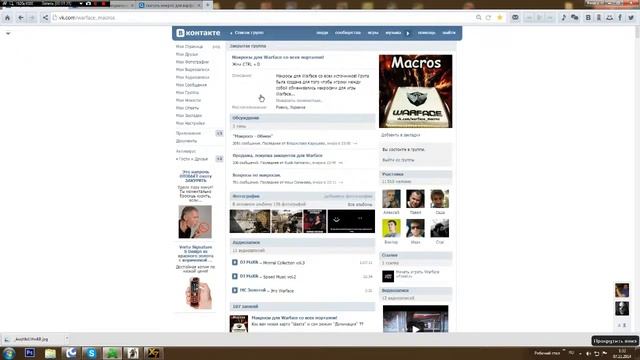Play DJ Mafik Speed Music track

click(235, 276)
